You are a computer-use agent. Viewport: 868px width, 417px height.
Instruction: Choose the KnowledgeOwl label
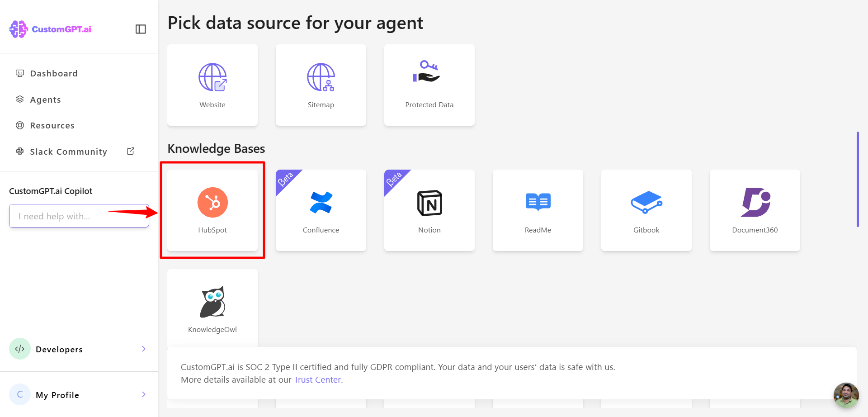click(x=212, y=330)
